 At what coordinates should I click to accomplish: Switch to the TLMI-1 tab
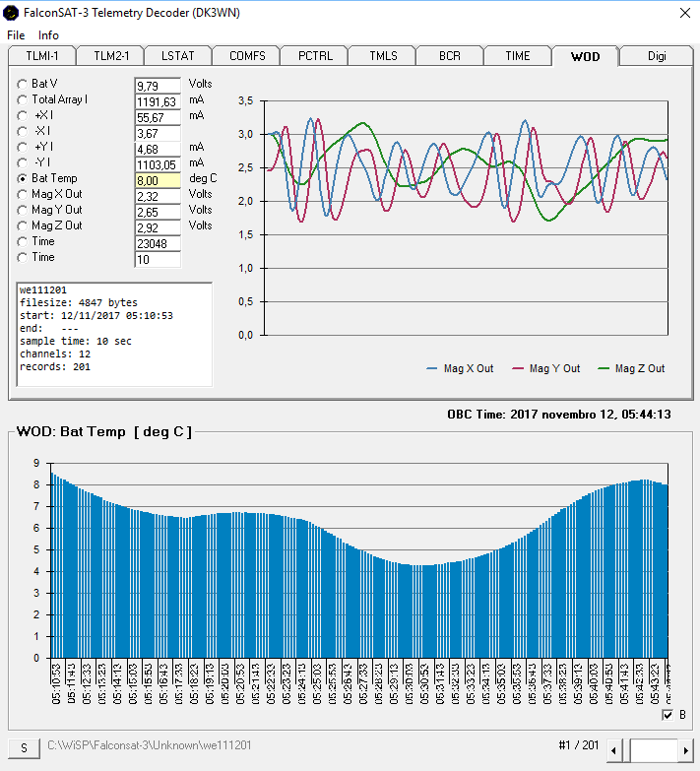(x=40, y=56)
